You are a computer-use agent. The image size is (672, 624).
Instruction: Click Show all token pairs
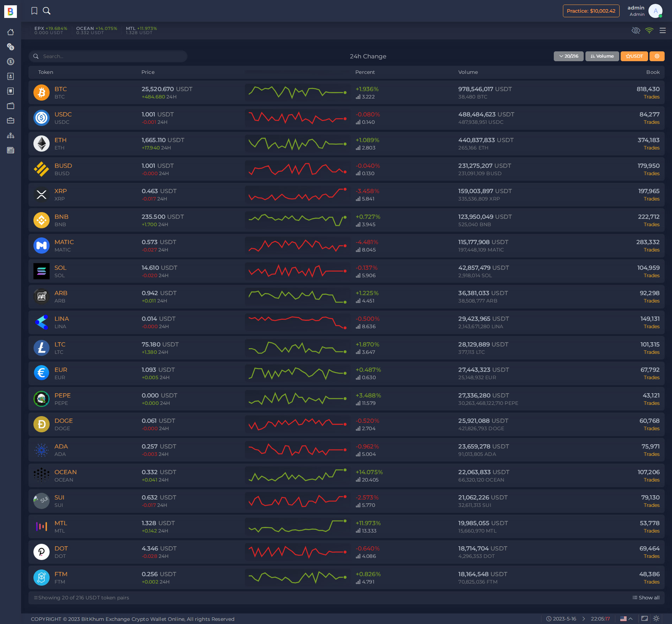pyautogui.click(x=646, y=598)
